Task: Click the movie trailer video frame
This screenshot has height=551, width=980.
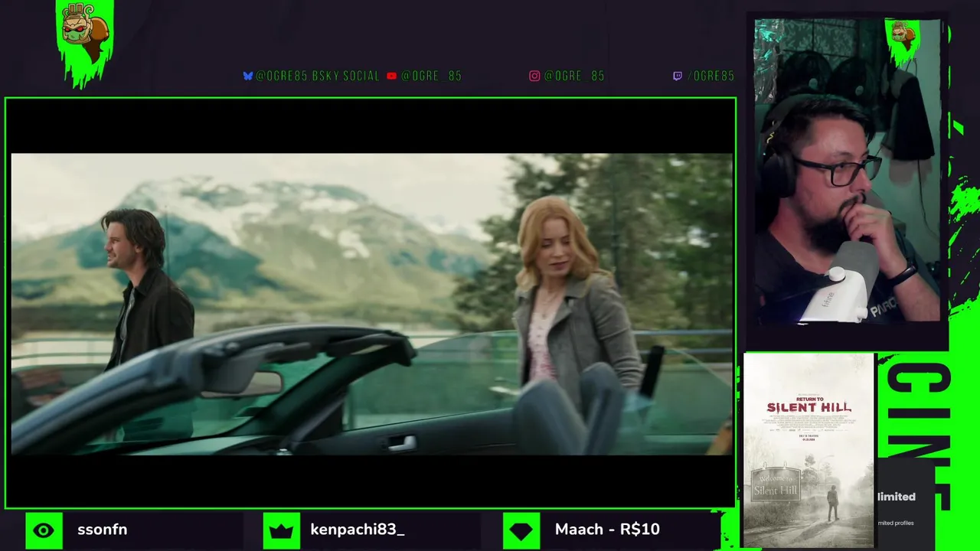Action: (x=371, y=305)
